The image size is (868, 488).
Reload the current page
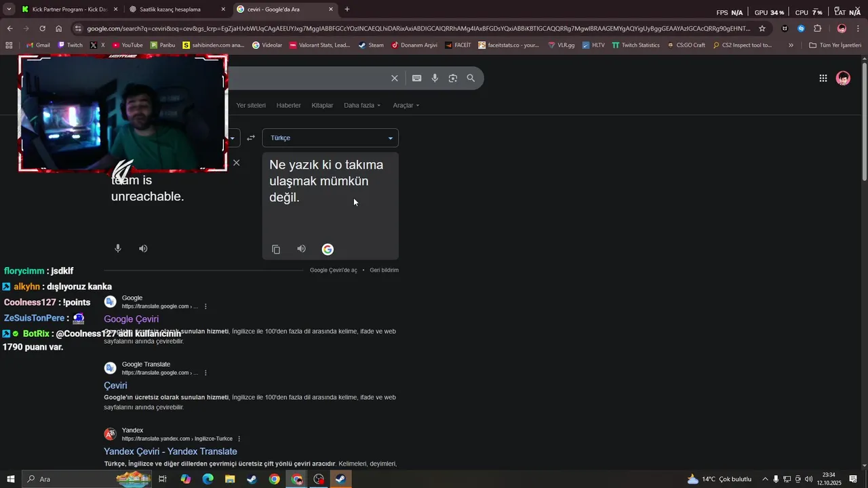42,28
